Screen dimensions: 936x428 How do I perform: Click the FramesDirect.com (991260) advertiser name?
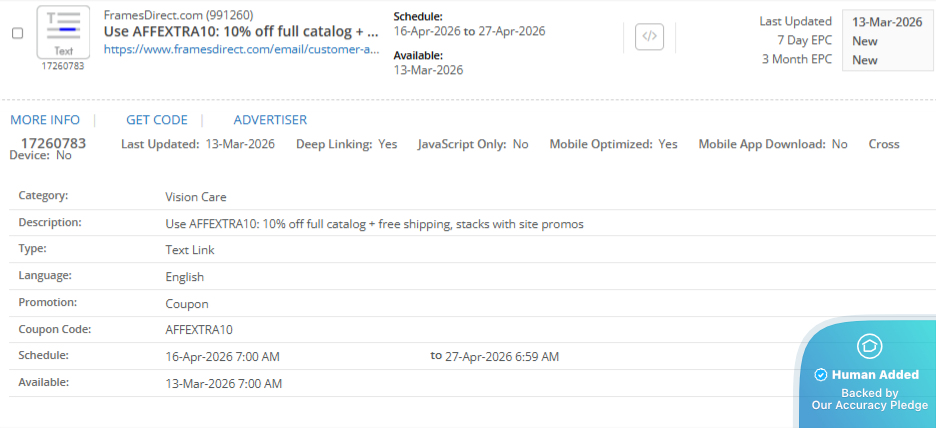pyautogui.click(x=177, y=15)
